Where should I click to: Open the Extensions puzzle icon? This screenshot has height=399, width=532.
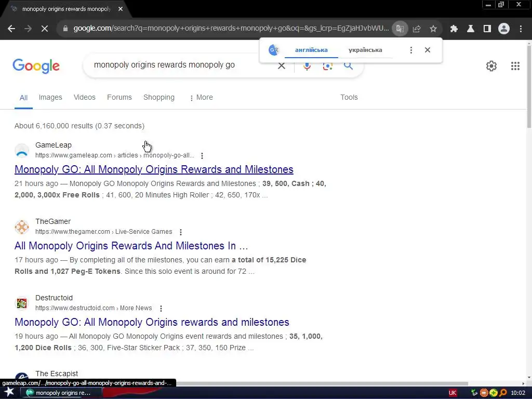[x=454, y=29]
